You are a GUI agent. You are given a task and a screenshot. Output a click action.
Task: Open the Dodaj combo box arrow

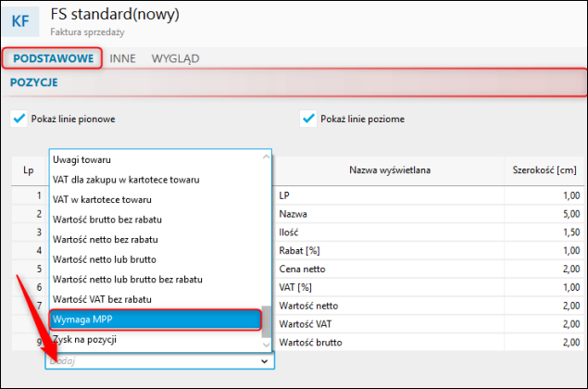tap(265, 361)
